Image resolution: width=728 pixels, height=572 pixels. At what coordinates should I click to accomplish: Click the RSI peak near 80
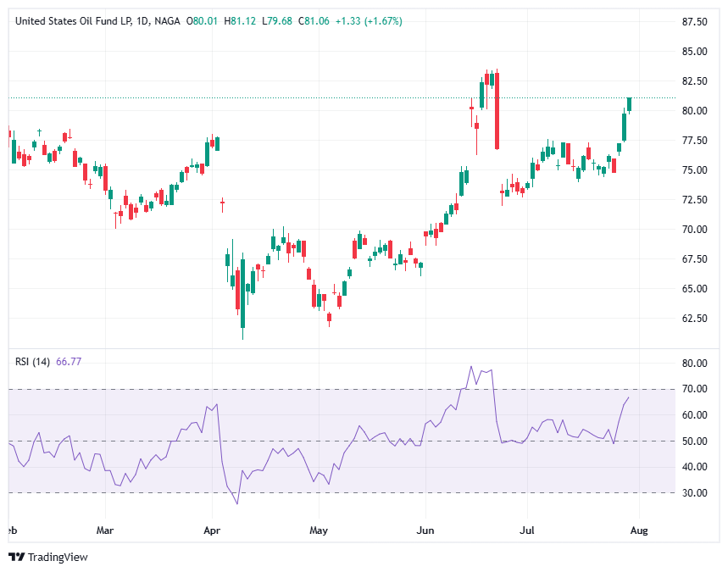472,366
